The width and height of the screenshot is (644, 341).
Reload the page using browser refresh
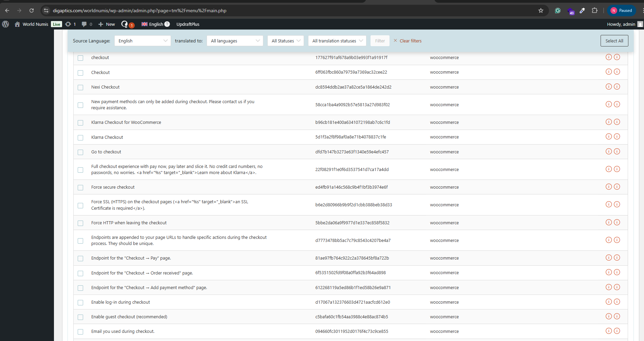tap(32, 11)
